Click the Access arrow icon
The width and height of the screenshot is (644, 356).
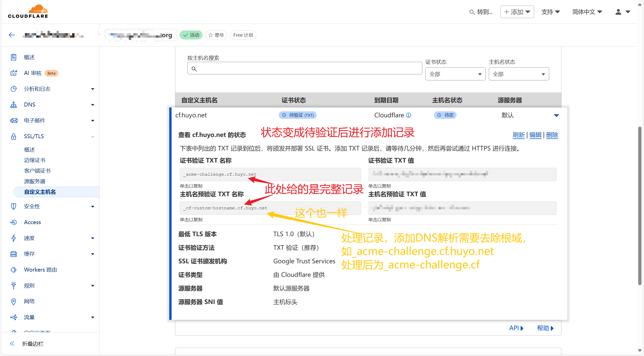pos(14,222)
